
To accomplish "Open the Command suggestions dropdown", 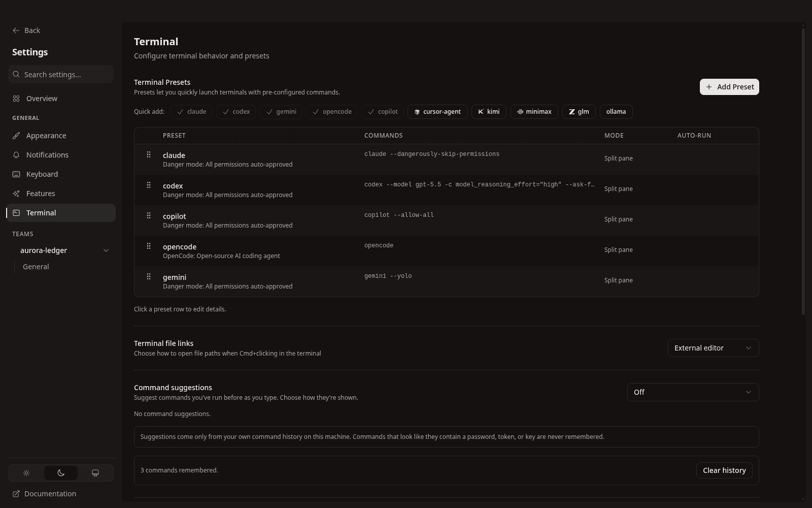I will click(693, 392).
